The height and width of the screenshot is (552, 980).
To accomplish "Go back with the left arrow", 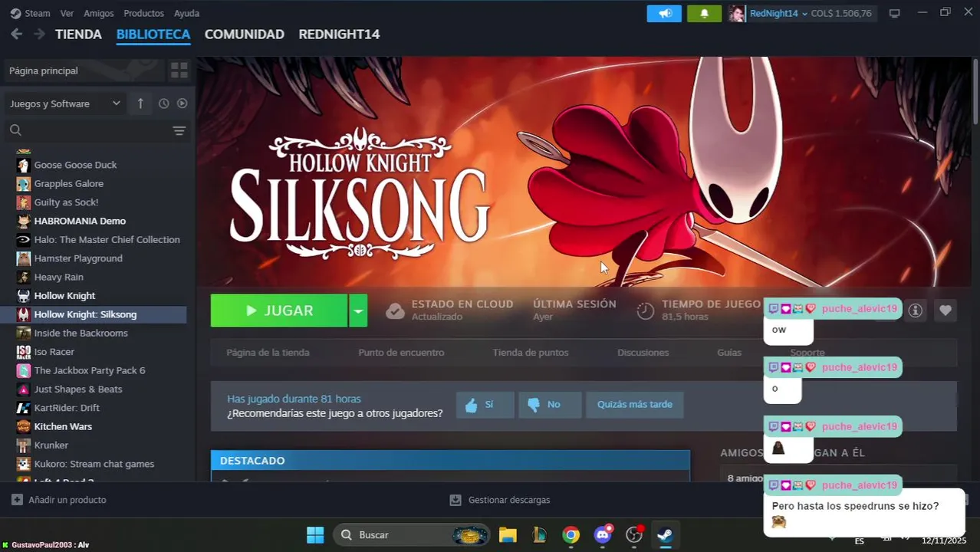I will 16,34.
